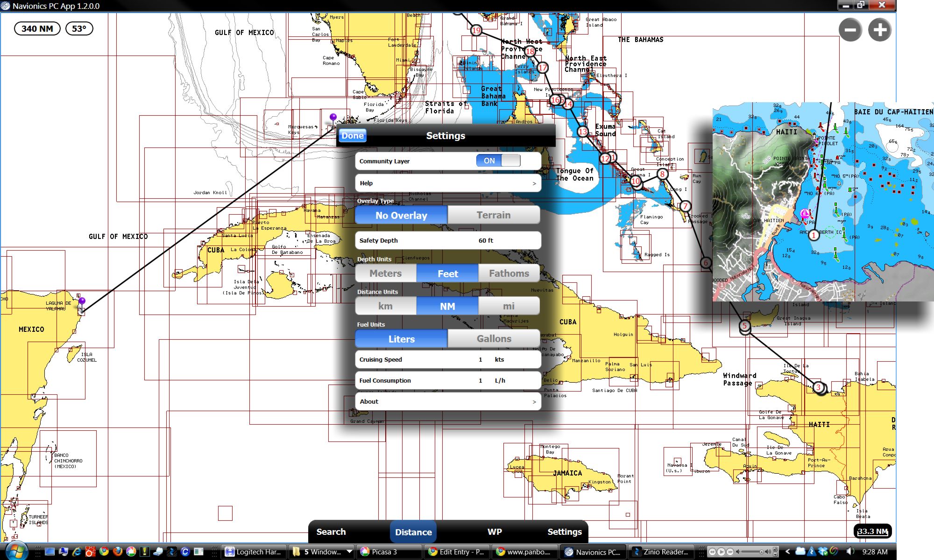Select route waypoint 5 marker
The width and height of the screenshot is (934, 560).
[745, 326]
